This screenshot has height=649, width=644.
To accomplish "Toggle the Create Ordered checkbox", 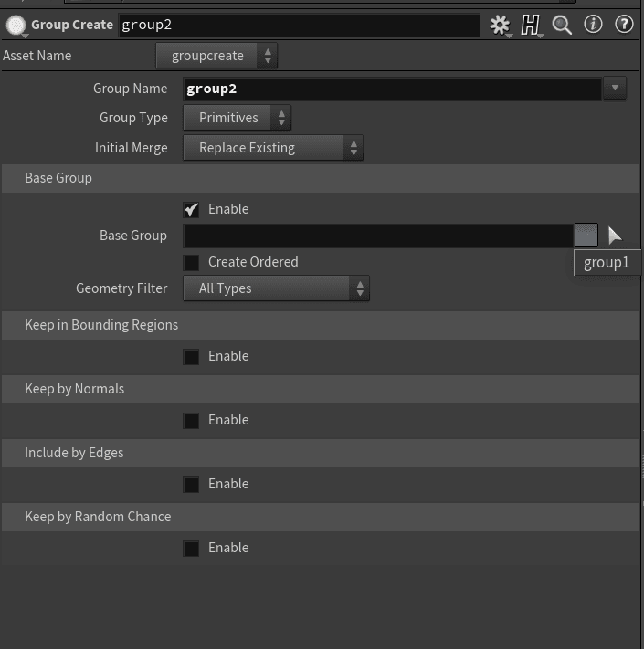I will [x=191, y=263].
